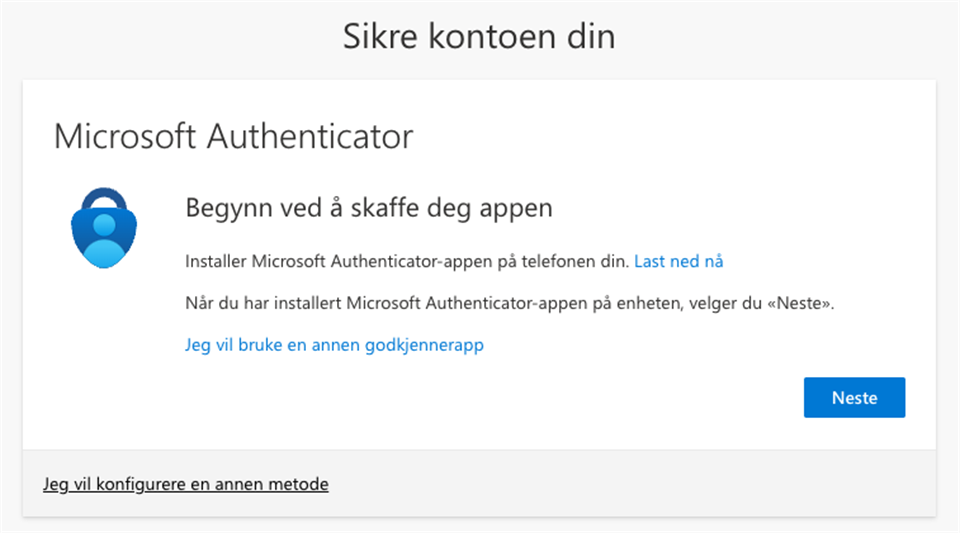Image resolution: width=960 pixels, height=533 pixels.
Task: Click the "Når du har installert" instruction text
Action: tap(510, 303)
